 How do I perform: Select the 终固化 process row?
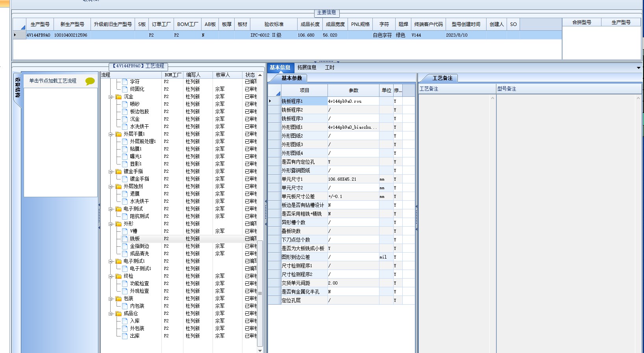point(179,89)
